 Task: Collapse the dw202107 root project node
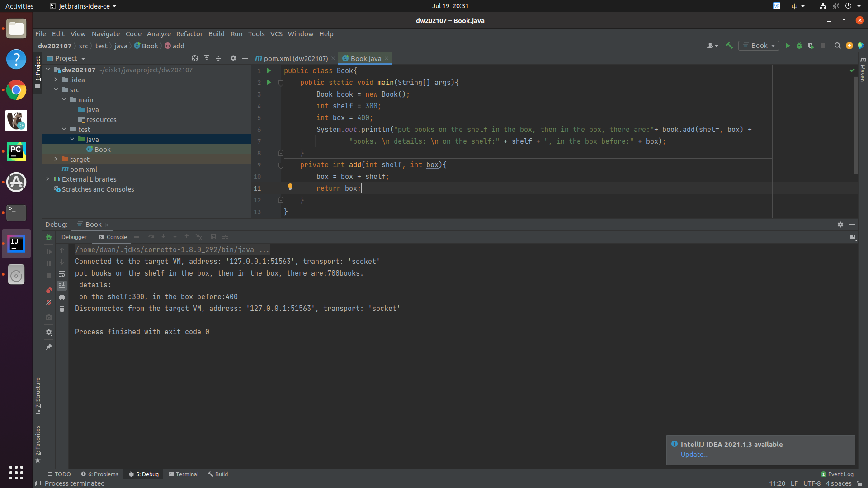(x=47, y=70)
